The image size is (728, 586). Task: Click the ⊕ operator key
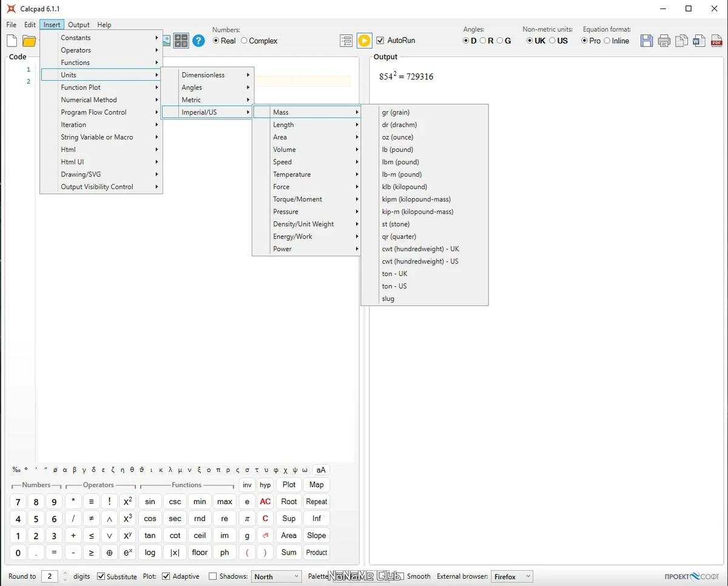(109, 553)
